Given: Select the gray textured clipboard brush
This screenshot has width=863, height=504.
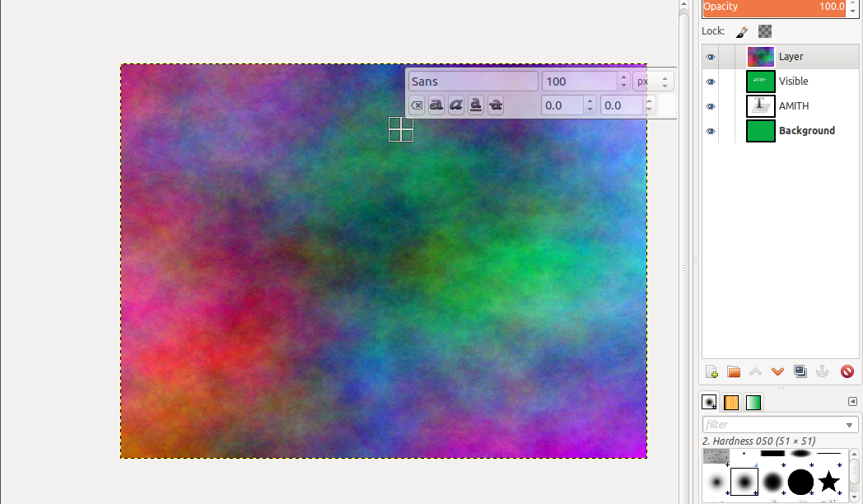Looking at the screenshot, I should coord(716,456).
